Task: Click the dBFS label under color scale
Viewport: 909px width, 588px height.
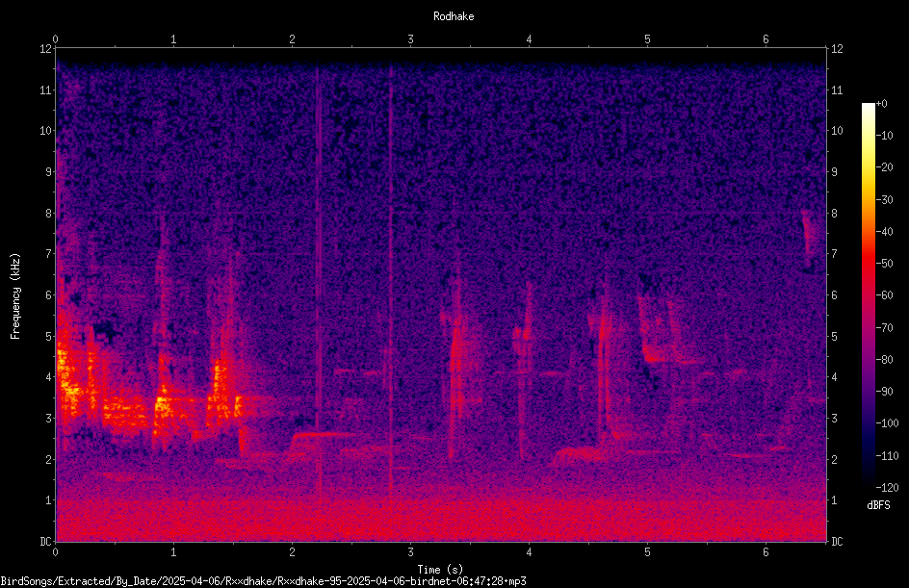Action: pyautogui.click(x=878, y=505)
